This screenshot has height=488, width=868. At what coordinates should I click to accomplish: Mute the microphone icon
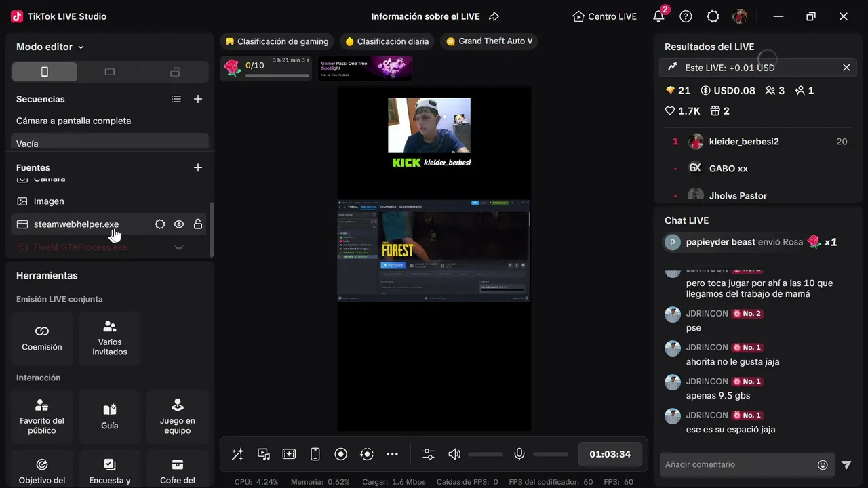[519, 454]
